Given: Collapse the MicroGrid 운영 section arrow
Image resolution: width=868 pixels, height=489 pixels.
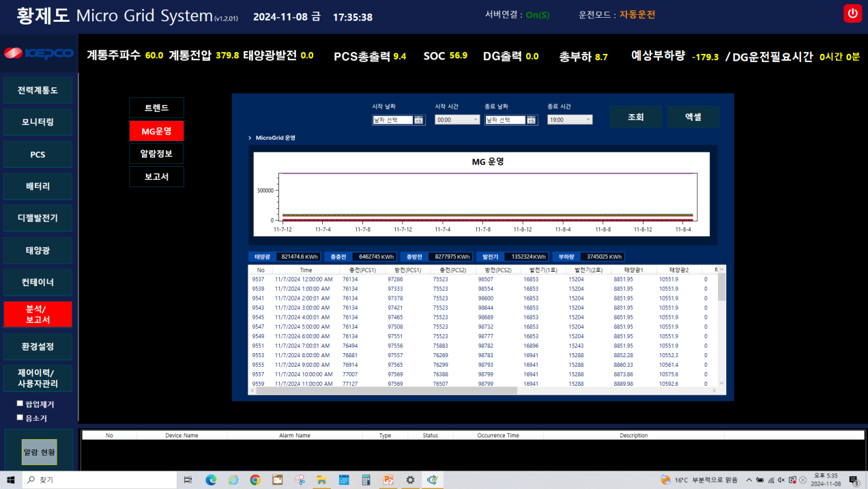Looking at the screenshot, I should (x=250, y=138).
